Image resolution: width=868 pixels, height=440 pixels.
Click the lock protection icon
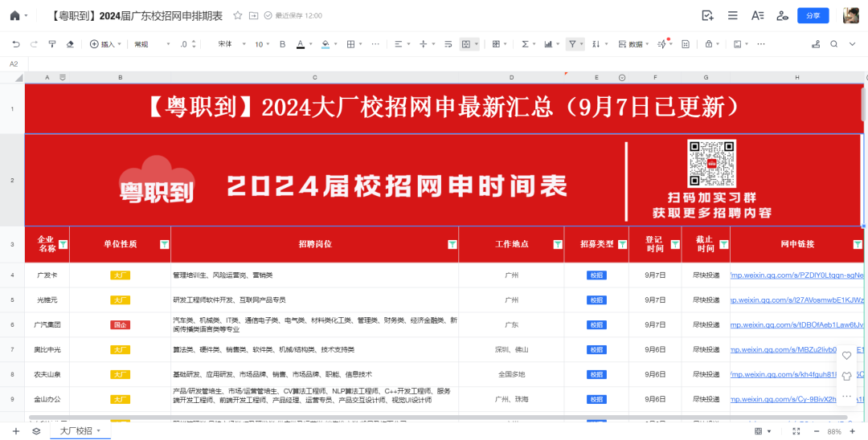(709, 44)
